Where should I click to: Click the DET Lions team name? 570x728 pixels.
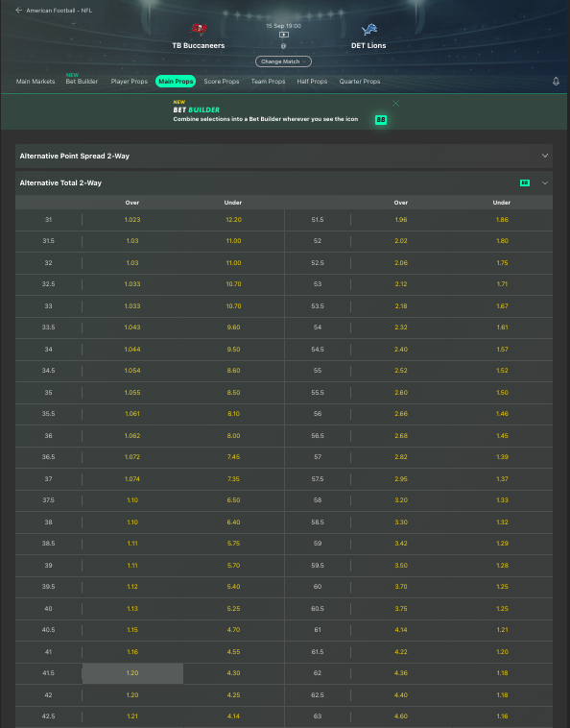(x=368, y=45)
